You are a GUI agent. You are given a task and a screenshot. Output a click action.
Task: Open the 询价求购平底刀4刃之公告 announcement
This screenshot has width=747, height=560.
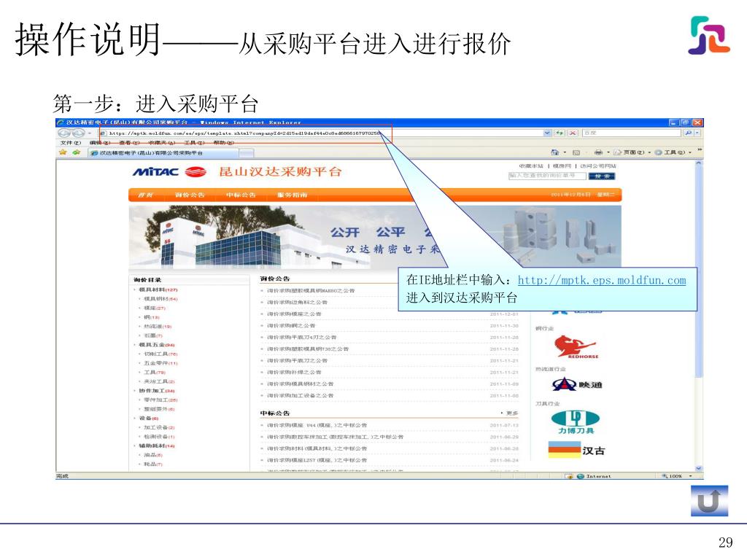pos(301,337)
